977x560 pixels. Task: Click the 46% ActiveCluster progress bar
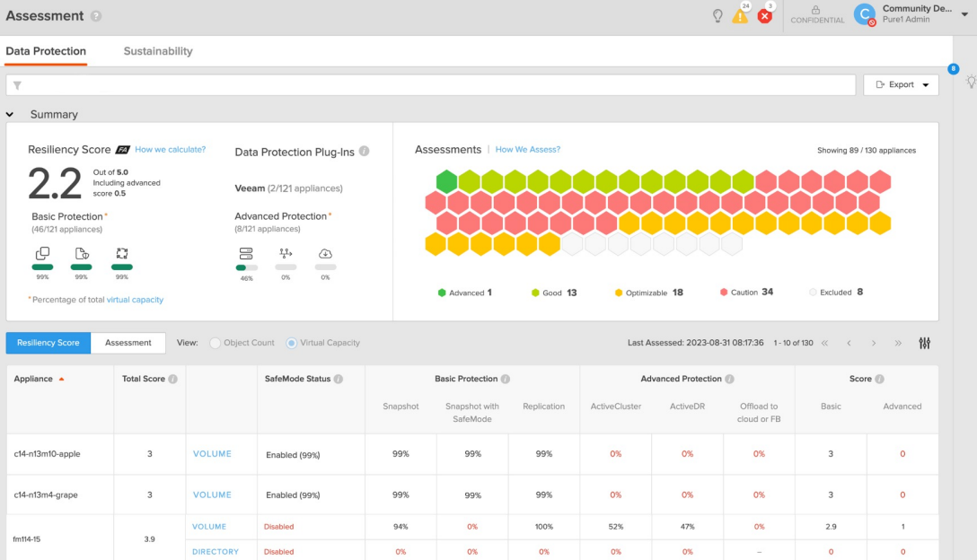[x=246, y=267]
